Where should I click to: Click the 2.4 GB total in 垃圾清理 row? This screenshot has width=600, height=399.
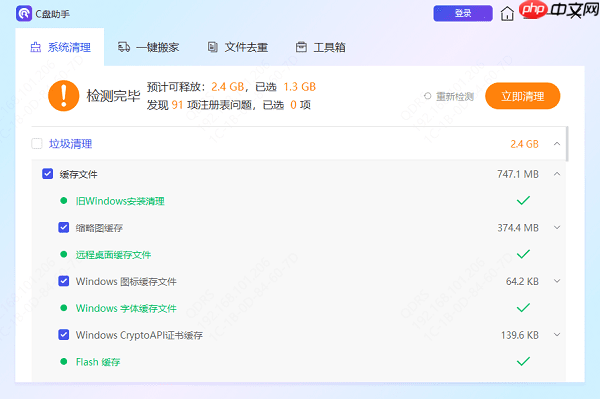pyautogui.click(x=524, y=144)
